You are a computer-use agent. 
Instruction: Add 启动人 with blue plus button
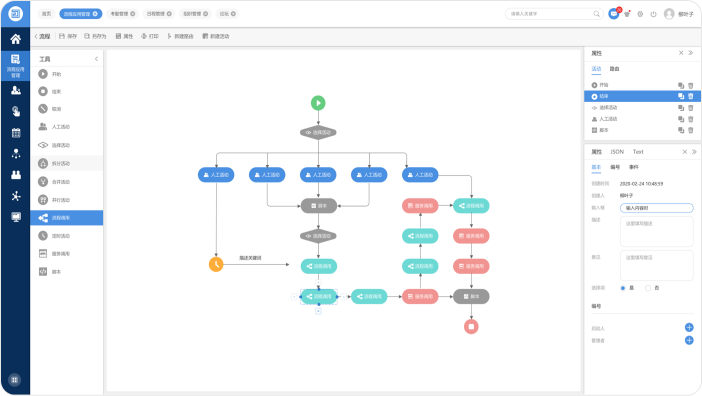coord(689,328)
